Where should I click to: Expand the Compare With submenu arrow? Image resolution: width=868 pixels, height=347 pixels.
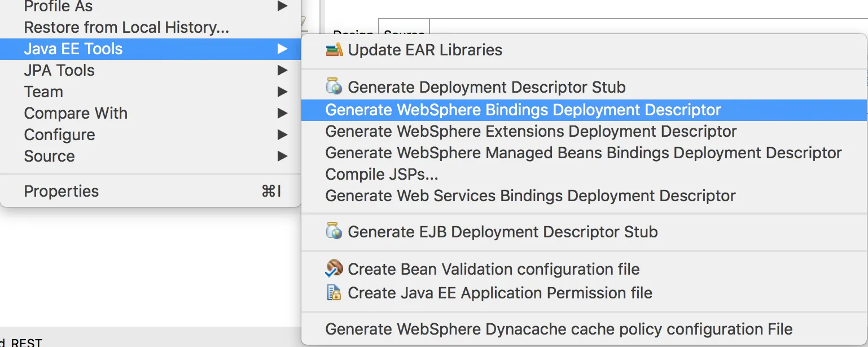[x=283, y=114]
